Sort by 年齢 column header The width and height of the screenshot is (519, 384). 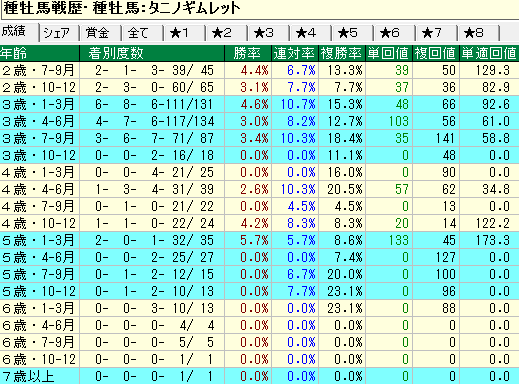pyautogui.click(x=40, y=53)
